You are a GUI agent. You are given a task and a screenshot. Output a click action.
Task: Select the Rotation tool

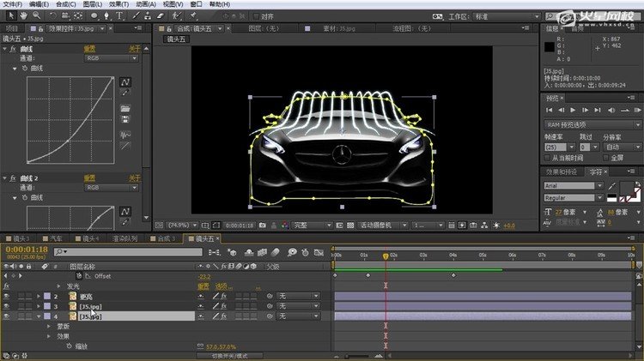click(x=52, y=15)
